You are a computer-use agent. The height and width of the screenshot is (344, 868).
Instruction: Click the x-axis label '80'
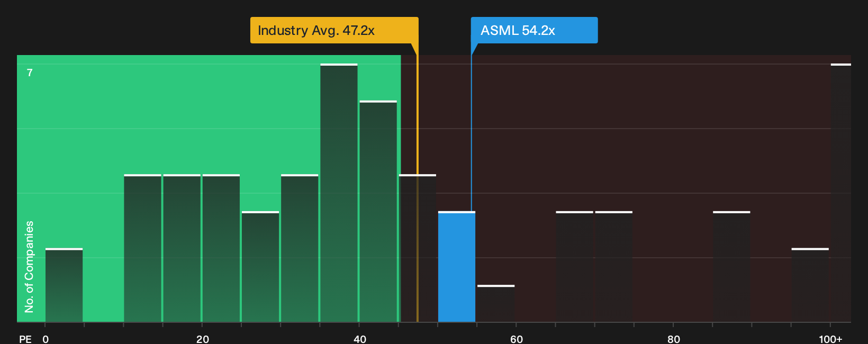tap(674, 339)
